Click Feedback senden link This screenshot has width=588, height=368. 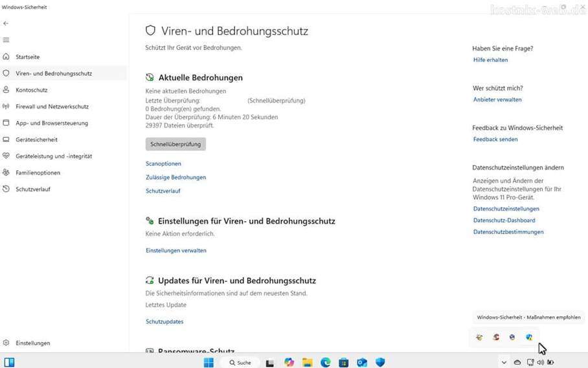point(495,139)
